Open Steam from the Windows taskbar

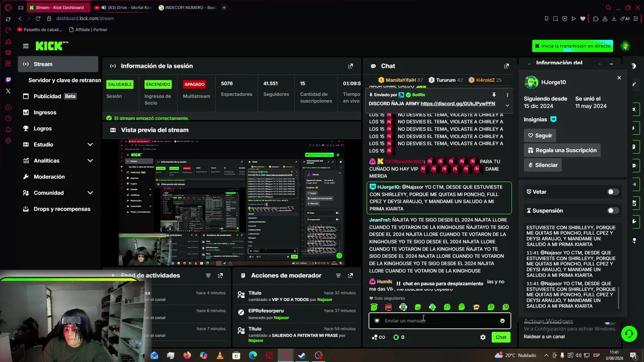tap(302, 355)
